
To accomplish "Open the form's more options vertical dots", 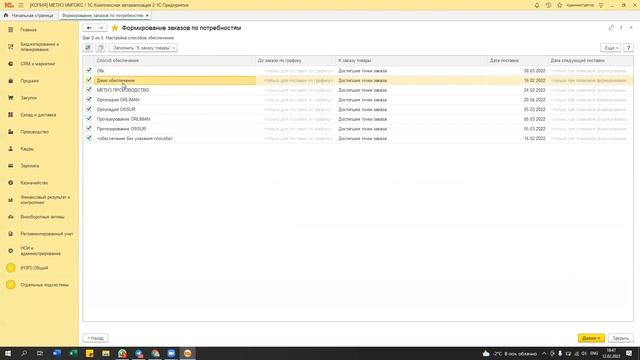I will (x=621, y=28).
